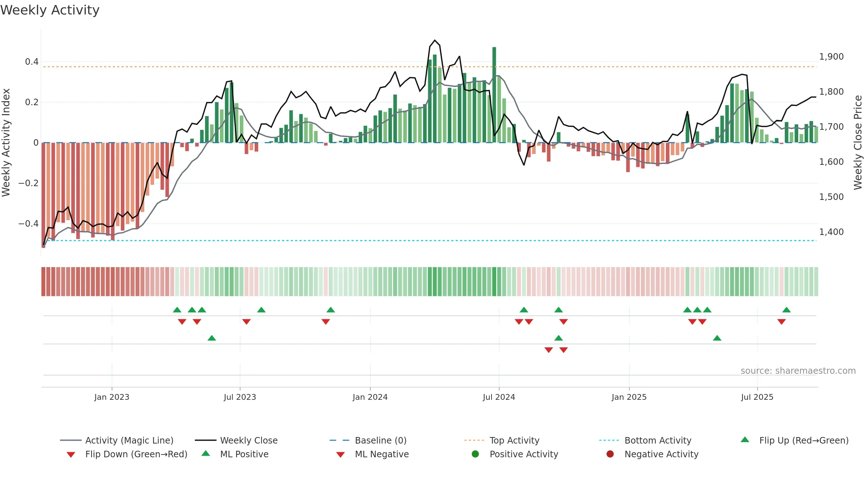
Task: Click the ML positive marker before Jul 2025
Action: [717, 338]
